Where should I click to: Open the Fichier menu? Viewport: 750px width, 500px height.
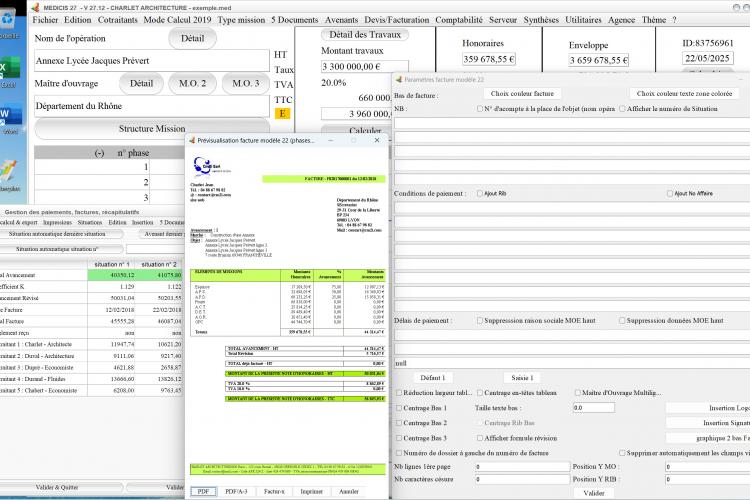[x=45, y=20]
